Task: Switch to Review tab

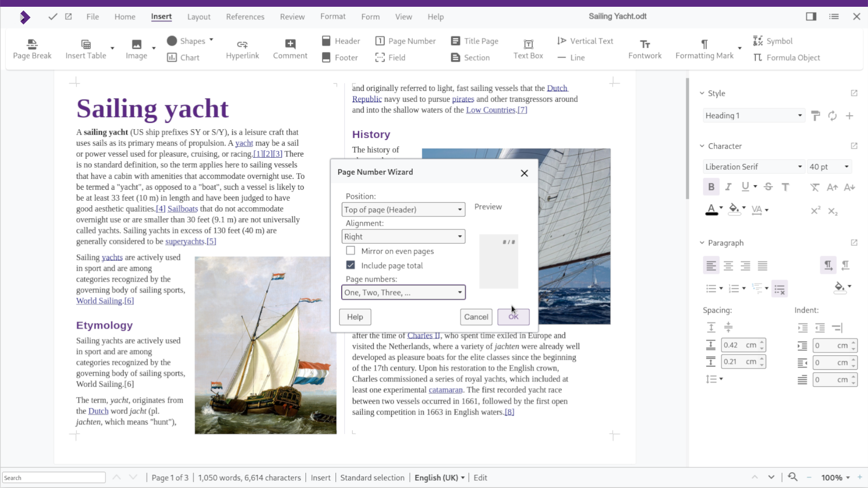Action: 292,17
